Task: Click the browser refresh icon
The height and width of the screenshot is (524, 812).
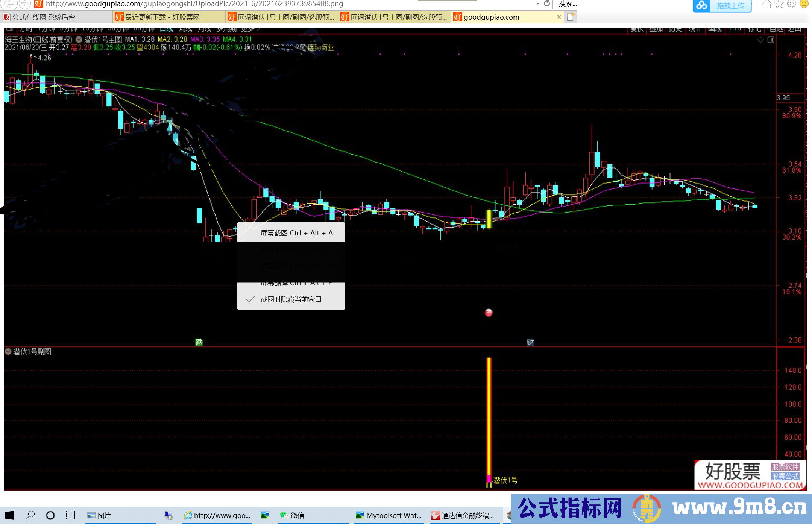Action: [x=547, y=4]
